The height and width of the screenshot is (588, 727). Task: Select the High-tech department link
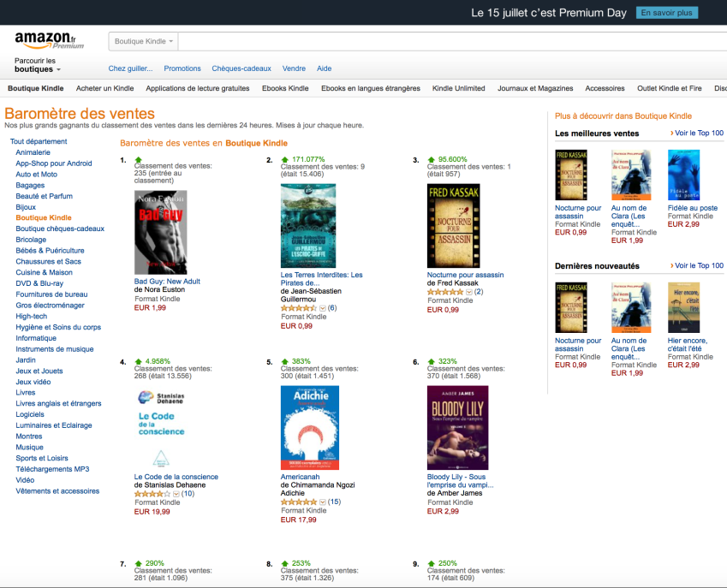click(33, 316)
